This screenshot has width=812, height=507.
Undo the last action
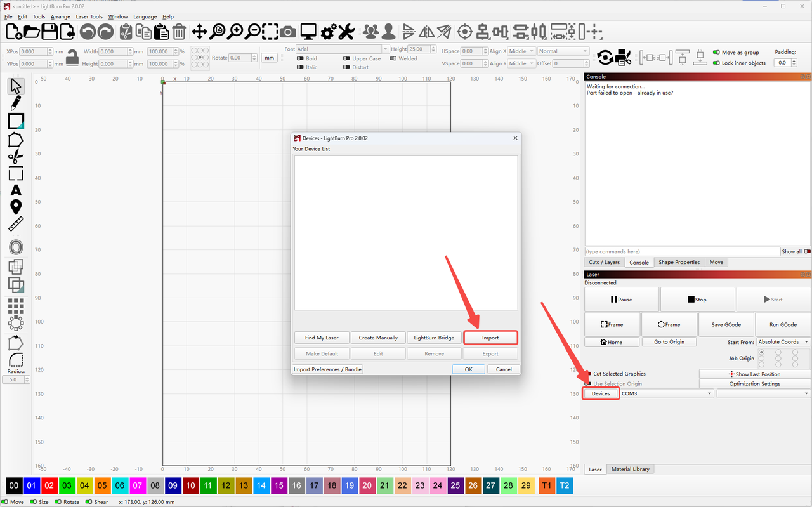click(88, 31)
